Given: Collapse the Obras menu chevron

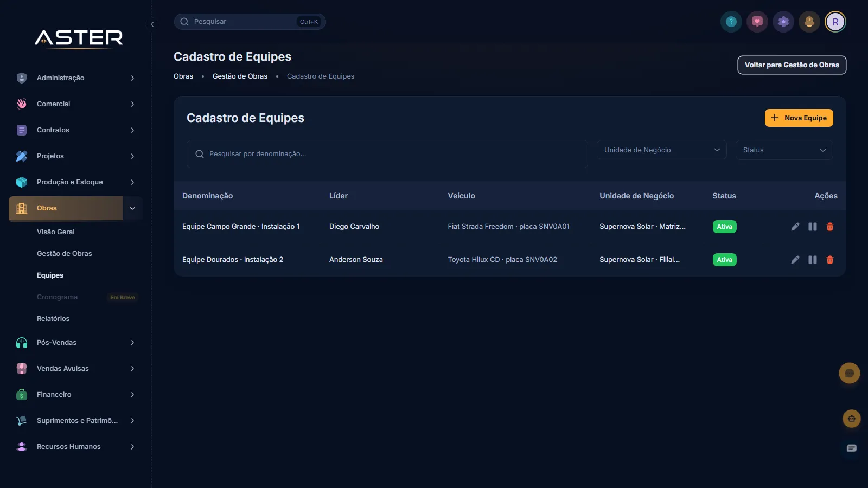Looking at the screenshot, I should pos(132,208).
